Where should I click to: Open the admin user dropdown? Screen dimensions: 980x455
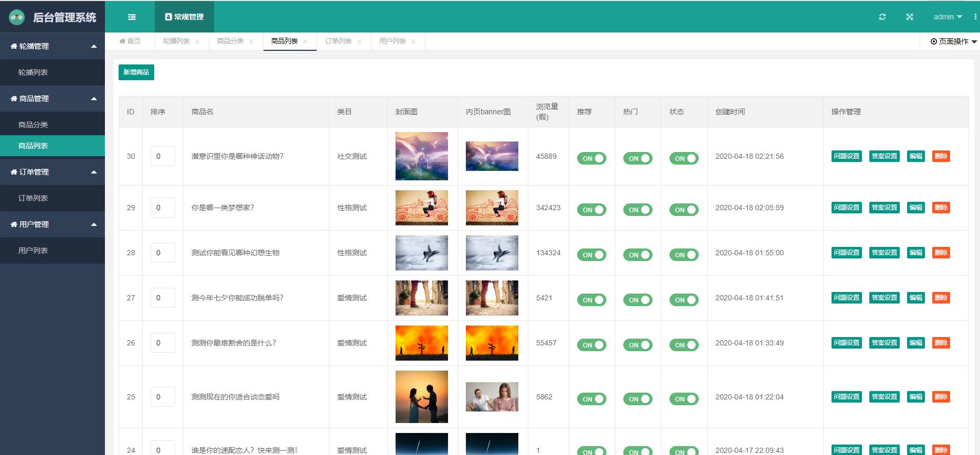click(x=947, y=17)
